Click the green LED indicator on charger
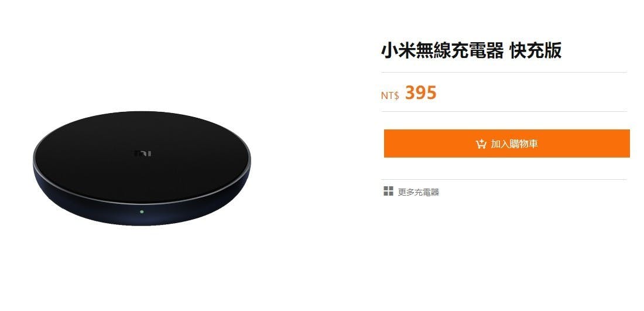Image resolution: width=644 pixels, height=311 pixels. click(x=142, y=212)
